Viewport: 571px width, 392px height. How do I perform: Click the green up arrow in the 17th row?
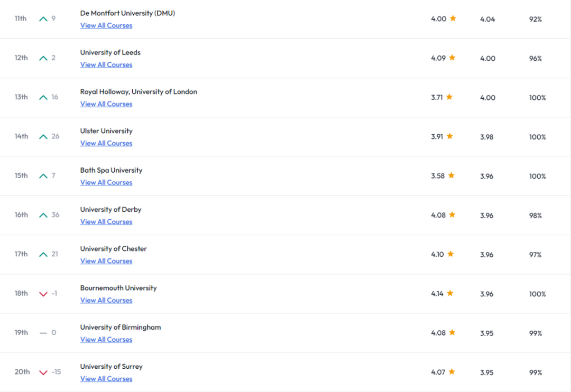click(43, 255)
